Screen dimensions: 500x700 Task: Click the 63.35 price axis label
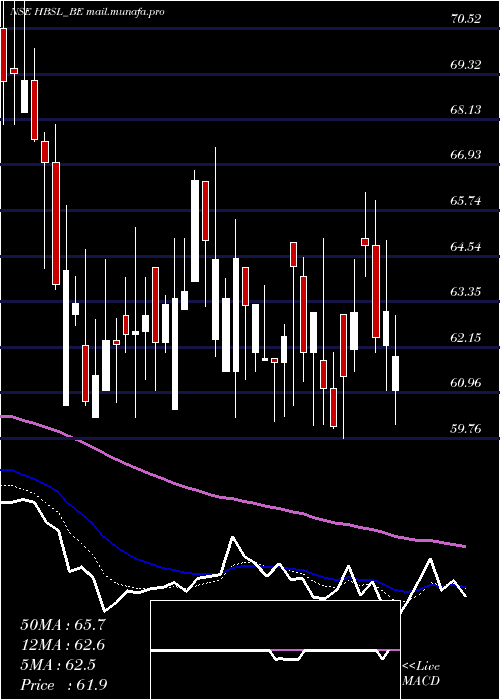[466, 292]
